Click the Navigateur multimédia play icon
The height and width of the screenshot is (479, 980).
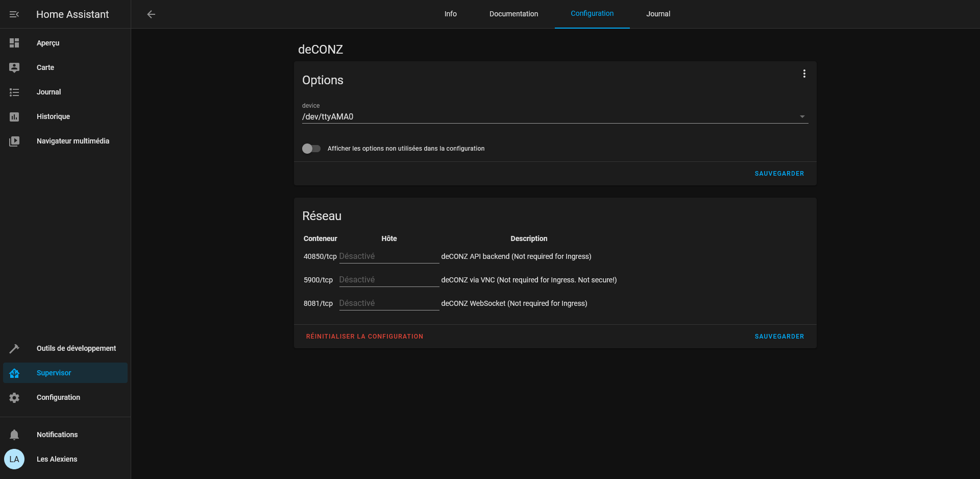coord(14,141)
